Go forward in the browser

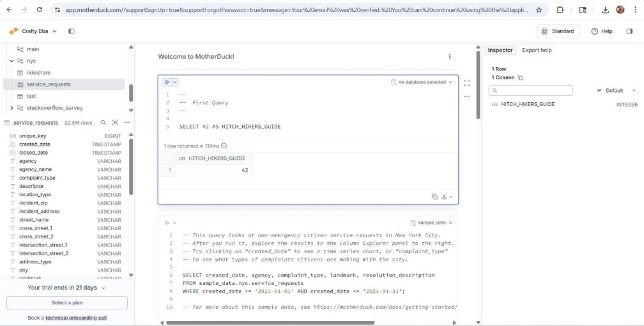24,10
